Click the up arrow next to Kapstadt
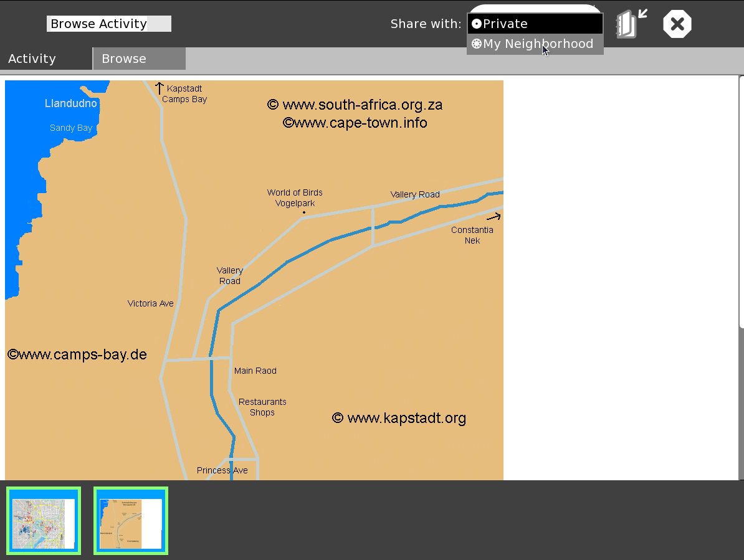The width and height of the screenshot is (744, 560). coord(160,88)
